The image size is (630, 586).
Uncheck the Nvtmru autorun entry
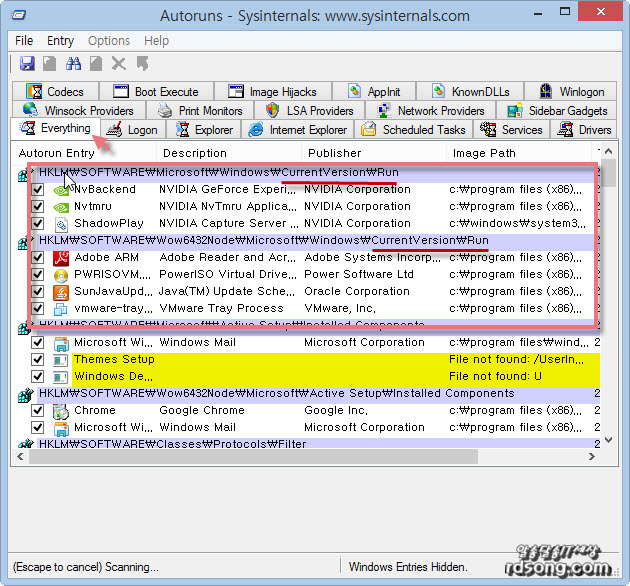pyautogui.click(x=38, y=207)
